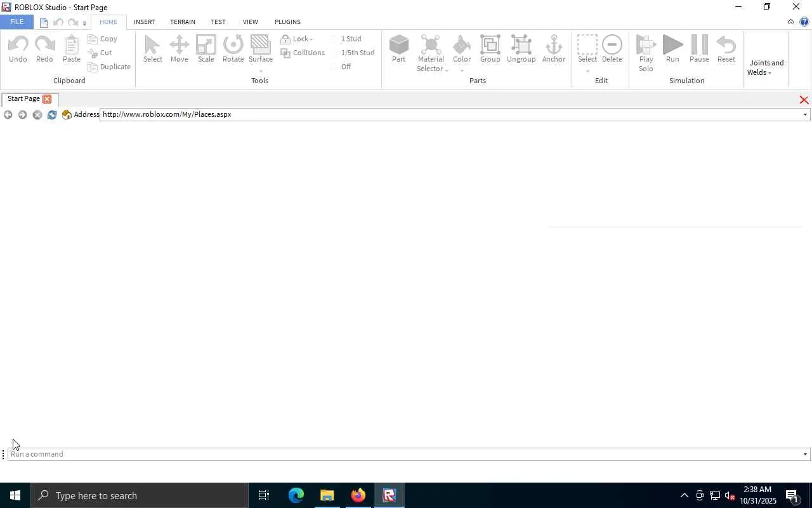
Task: Click the home icon beside Address
Action: point(67,115)
